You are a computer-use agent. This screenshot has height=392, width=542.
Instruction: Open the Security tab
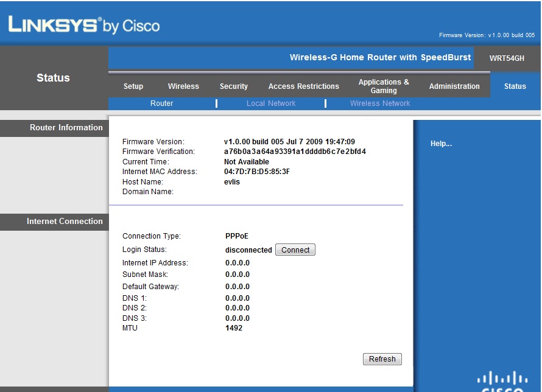pyautogui.click(x=234, y=86)
